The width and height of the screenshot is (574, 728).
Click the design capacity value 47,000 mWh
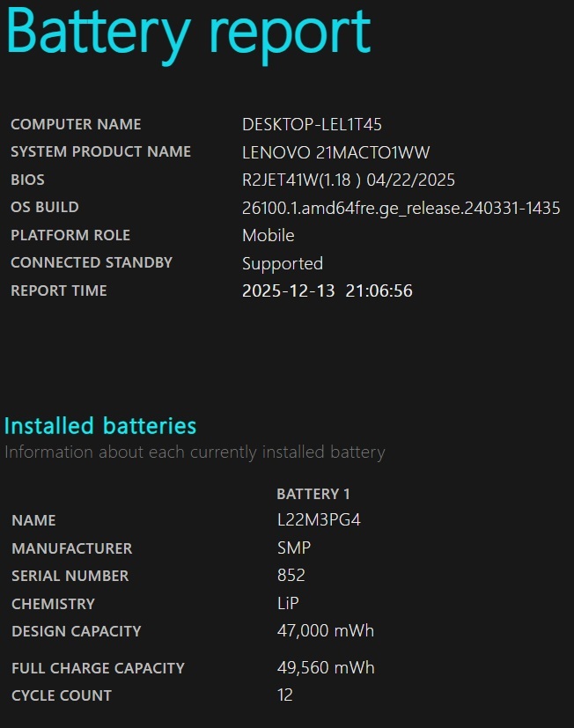(x=325, y=631)
